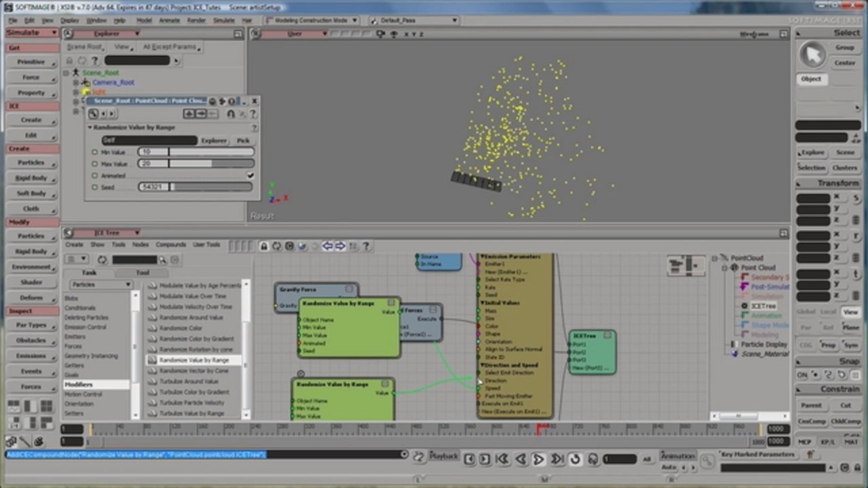Image resolution: width=868 pixels, height=488 pixels.
Task: Click the refresh icon in the ICE Tree toolbar
Action: (x=277, y=247)
